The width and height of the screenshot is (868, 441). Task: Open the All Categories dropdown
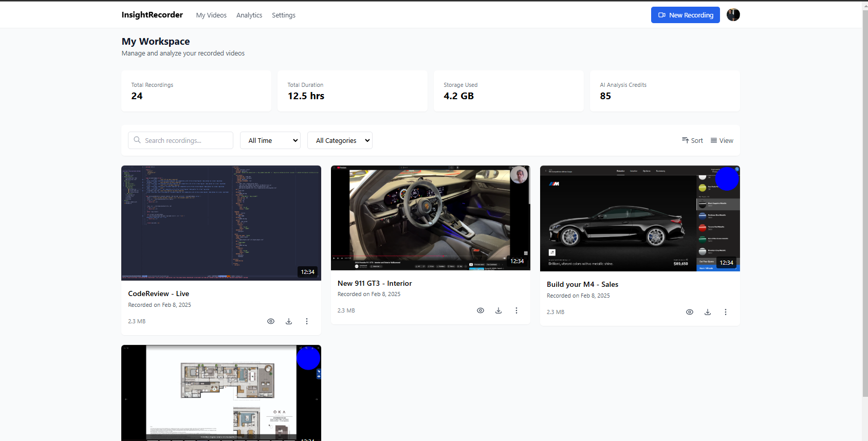click(340, 140)
